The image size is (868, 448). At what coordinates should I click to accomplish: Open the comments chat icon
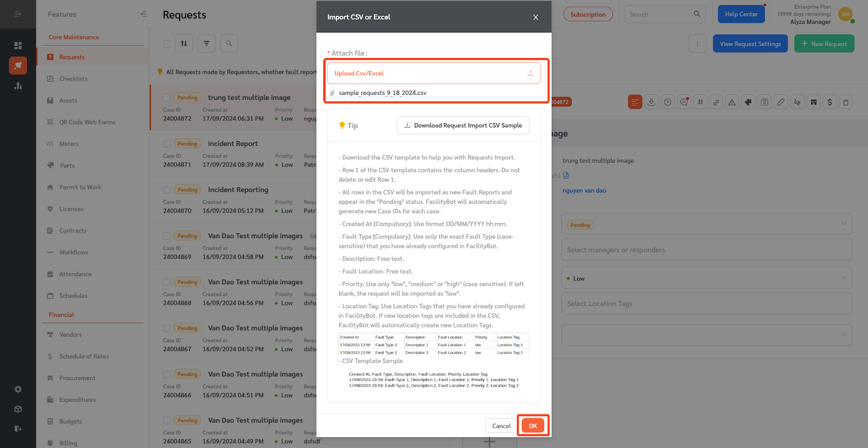(x=684, y=102)
